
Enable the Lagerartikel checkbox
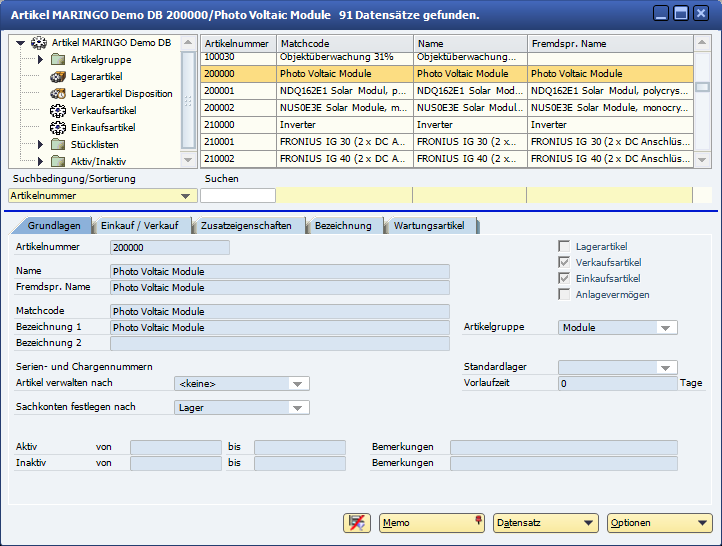tap(565, 246)
